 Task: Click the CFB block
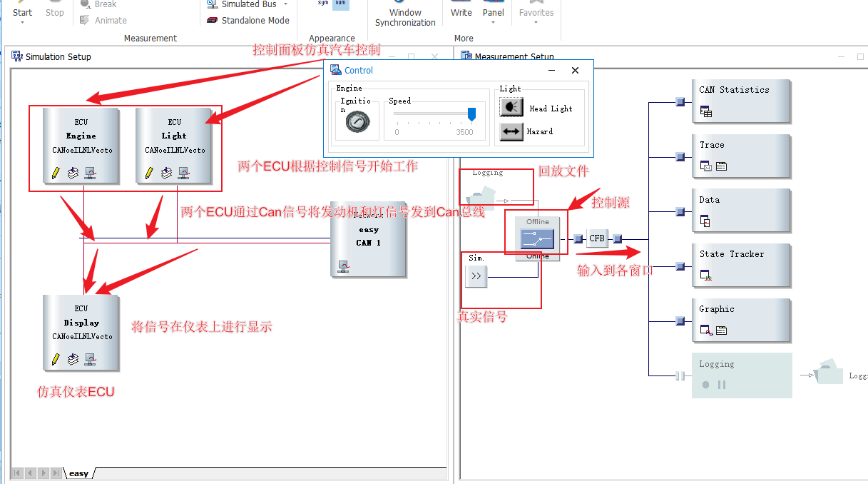597,238
